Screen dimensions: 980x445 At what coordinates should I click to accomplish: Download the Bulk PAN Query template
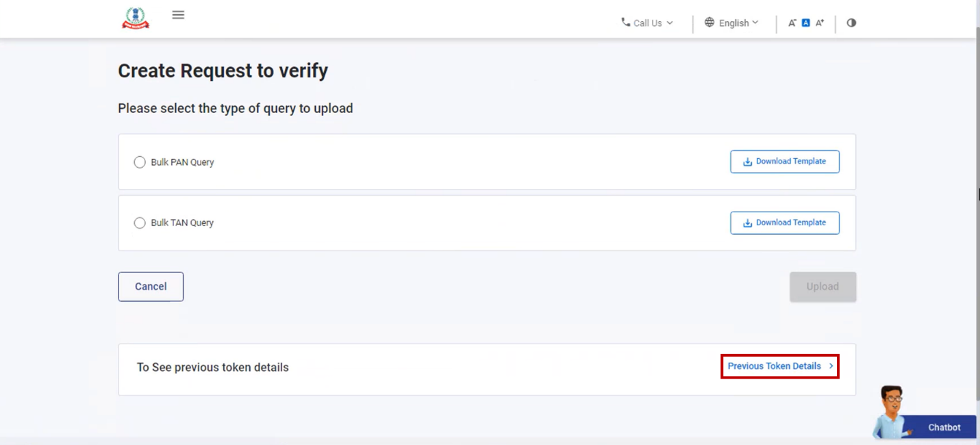785,162
